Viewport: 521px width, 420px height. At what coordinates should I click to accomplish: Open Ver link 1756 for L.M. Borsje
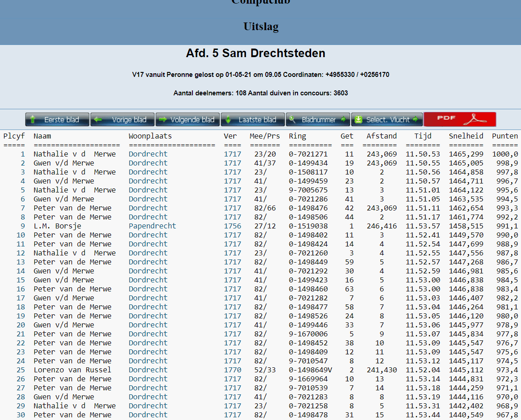[x=232, y=226]
